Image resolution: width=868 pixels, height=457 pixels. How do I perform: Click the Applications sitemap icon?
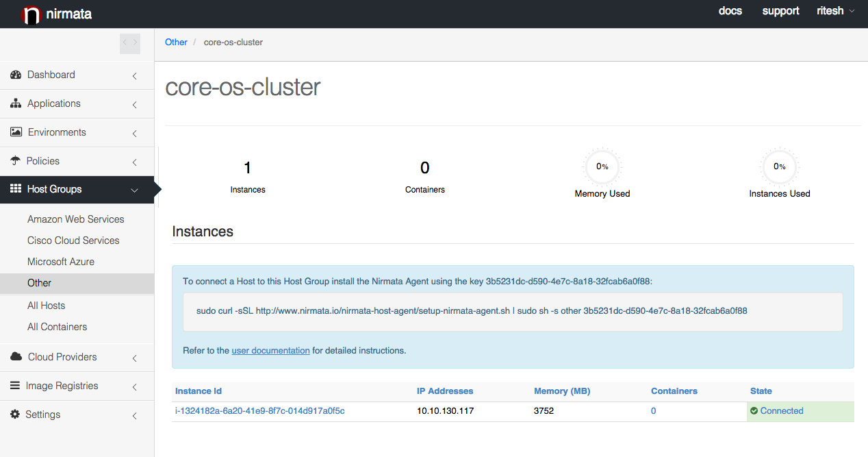(16, 103)
